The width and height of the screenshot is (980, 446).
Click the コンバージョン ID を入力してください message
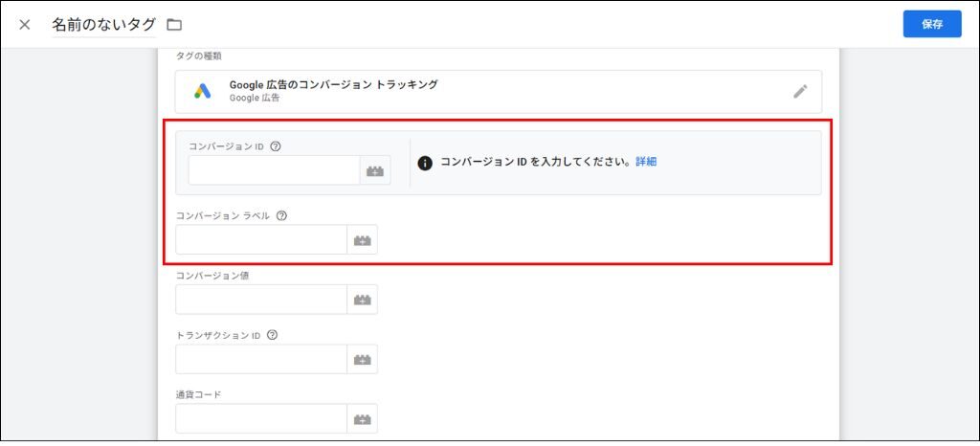pyautogui.click(x=537, y=161)
